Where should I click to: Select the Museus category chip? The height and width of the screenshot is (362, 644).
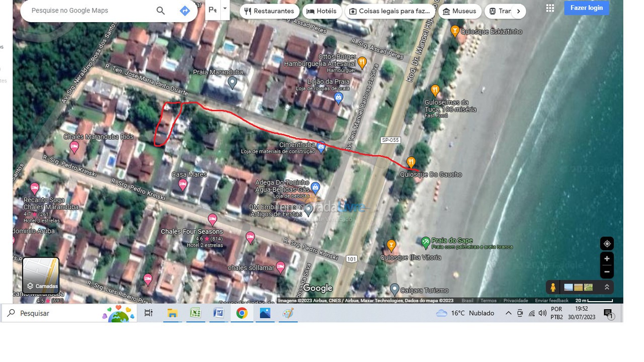click(459, 11)
